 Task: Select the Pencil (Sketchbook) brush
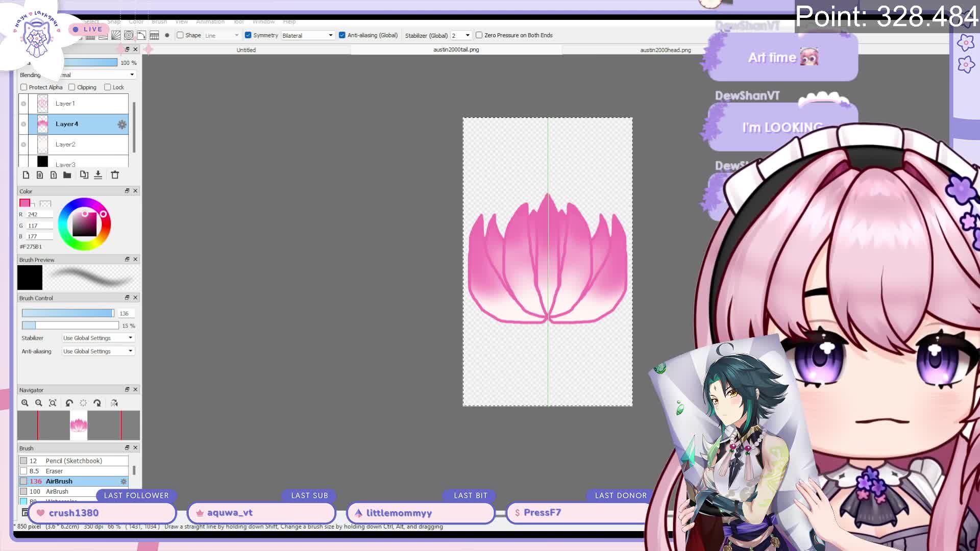tap(73, 461)
